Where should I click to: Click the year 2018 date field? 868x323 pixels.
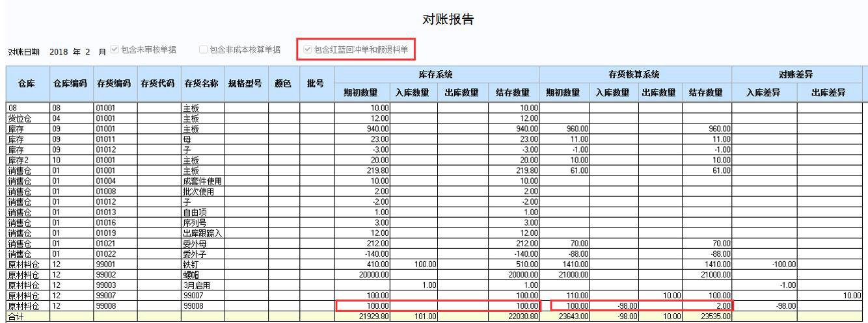59,50
